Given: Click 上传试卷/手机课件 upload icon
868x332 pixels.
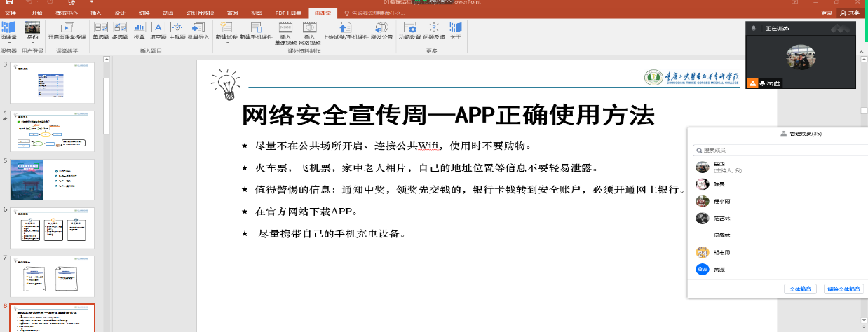Looking at the screenshot, I should (345, 30).
